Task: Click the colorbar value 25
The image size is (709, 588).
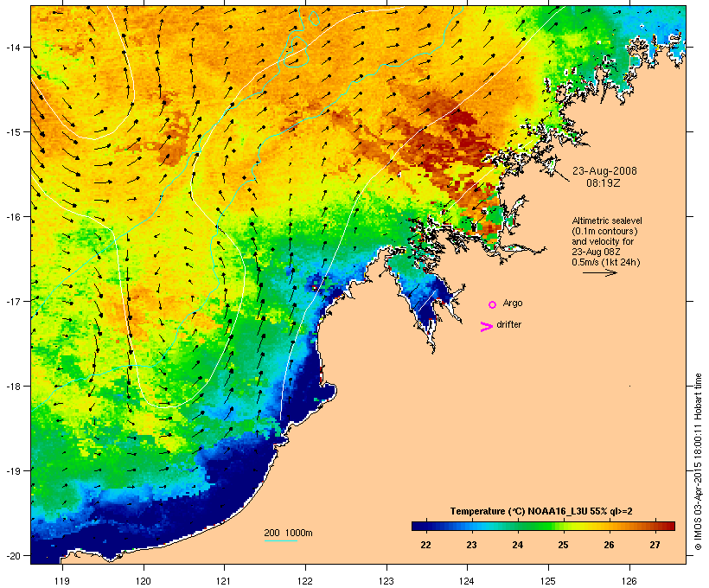Action: pyautogui.click(x=563, y=545)
